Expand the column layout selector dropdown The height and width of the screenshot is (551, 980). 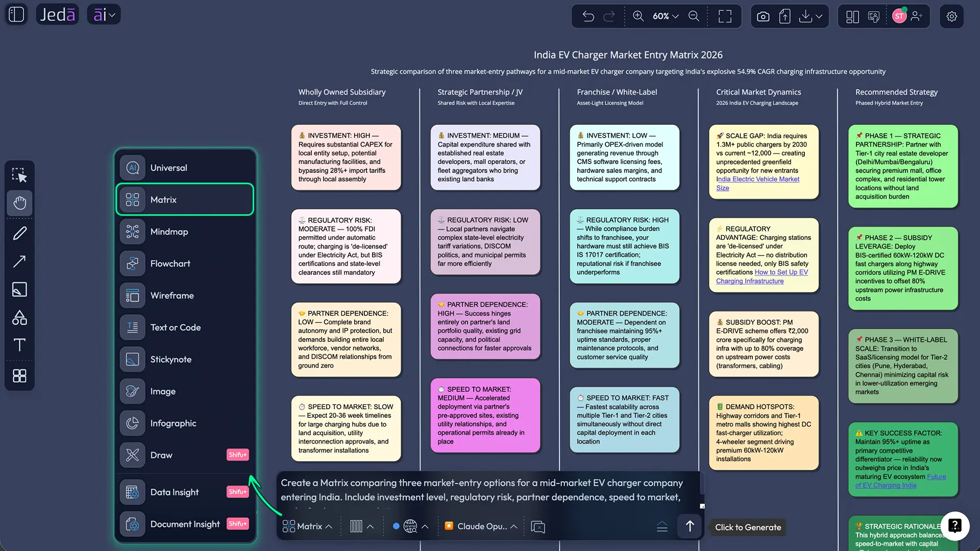point(361,527)
